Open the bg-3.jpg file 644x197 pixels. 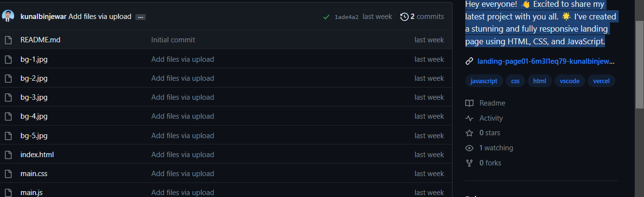pos(34,97)
